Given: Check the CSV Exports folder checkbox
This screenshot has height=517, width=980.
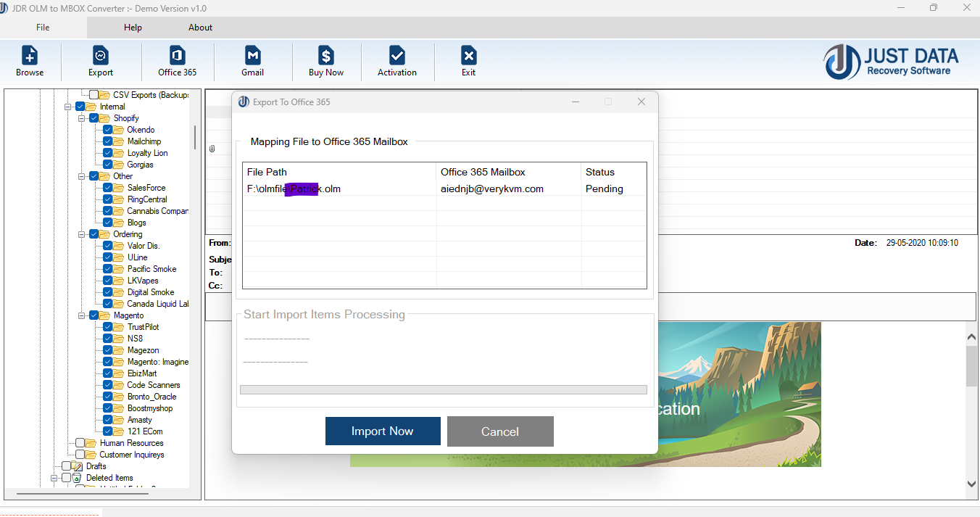Looking at the screenshot, I should coord(94,95).
